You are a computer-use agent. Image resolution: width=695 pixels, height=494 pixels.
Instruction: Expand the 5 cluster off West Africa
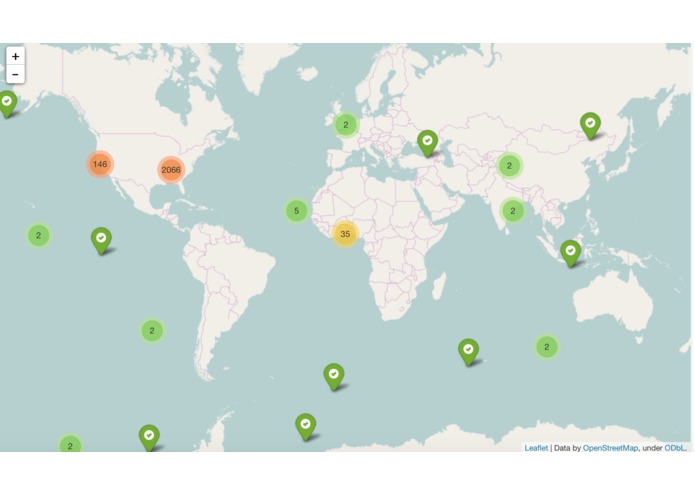coord(296,211)
